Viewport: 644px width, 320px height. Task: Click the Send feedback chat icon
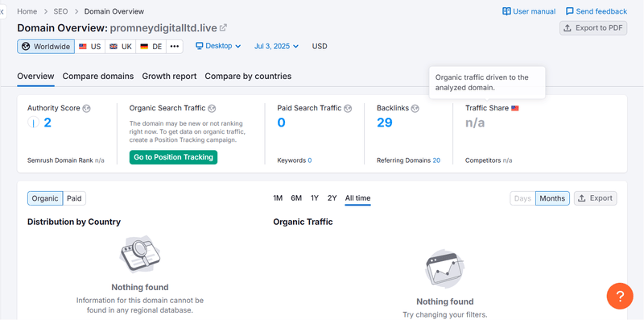(570, 11)
